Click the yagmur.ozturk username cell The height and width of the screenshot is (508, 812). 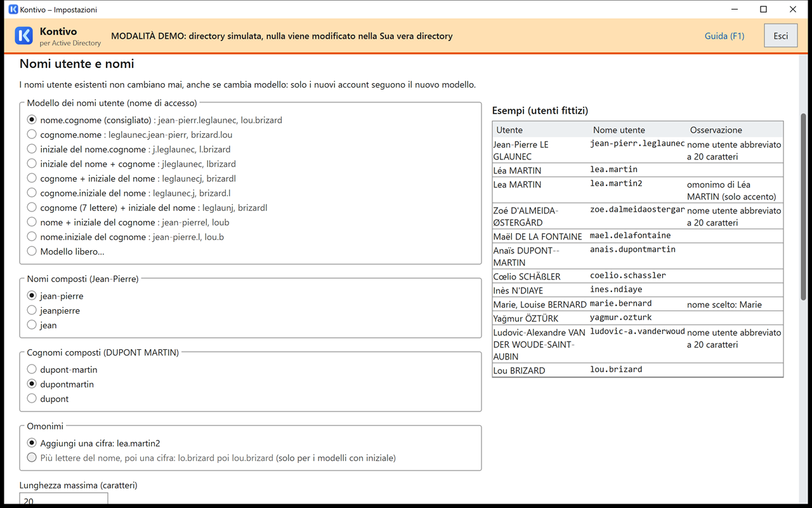point(638,318)
